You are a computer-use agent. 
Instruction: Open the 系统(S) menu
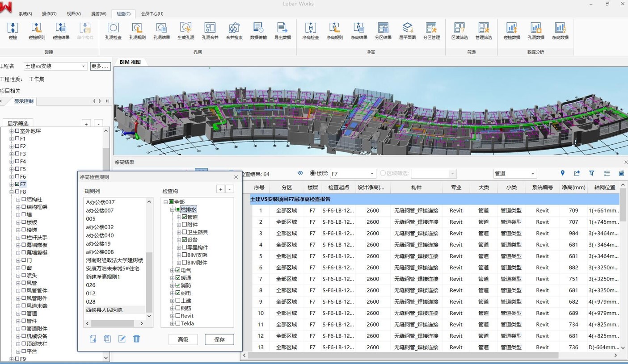[x=25, y=13]
